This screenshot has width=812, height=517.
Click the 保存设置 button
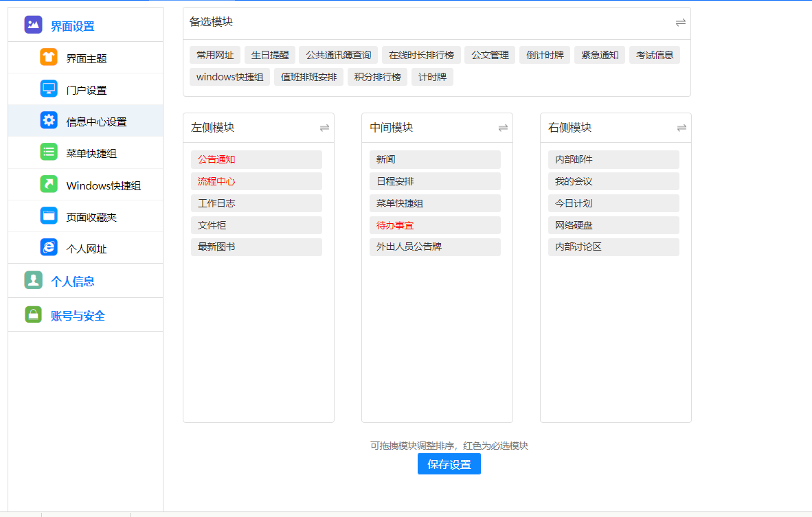[449, 464]
